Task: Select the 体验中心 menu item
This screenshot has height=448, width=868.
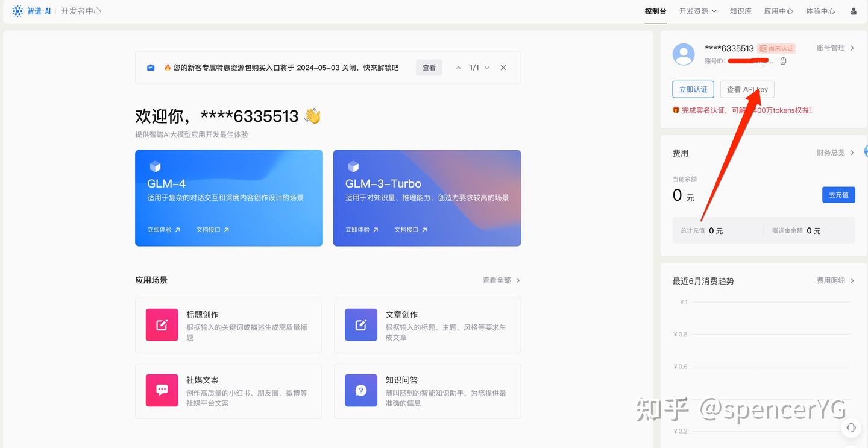Action: pyautogui.click(x=820, y=11)
